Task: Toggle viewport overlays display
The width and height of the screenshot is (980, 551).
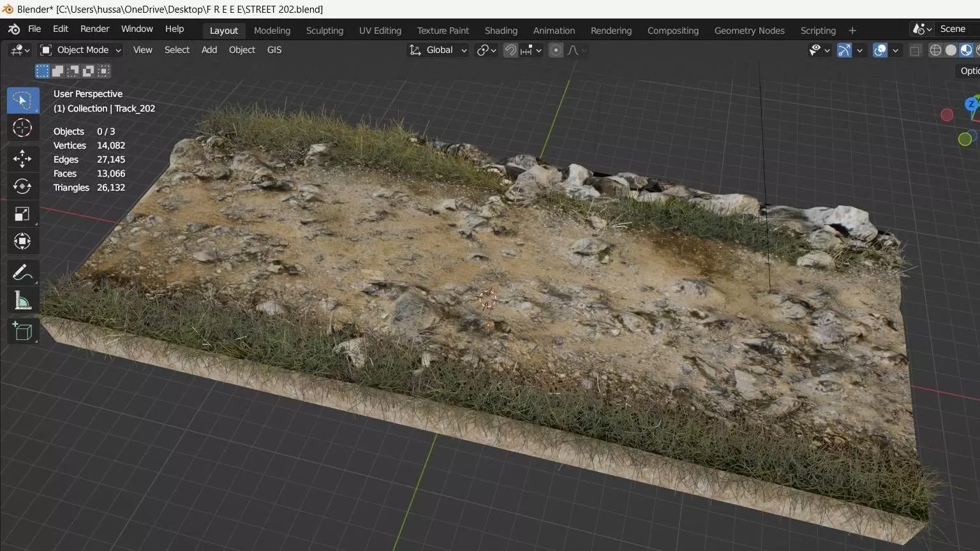Action: (x=880, y=50)
